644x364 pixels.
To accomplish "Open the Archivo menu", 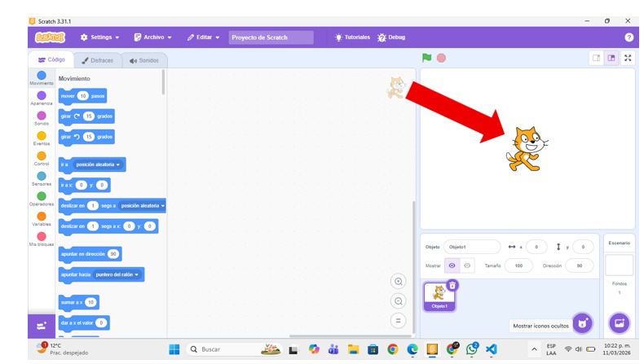I will tap(152, 37).
